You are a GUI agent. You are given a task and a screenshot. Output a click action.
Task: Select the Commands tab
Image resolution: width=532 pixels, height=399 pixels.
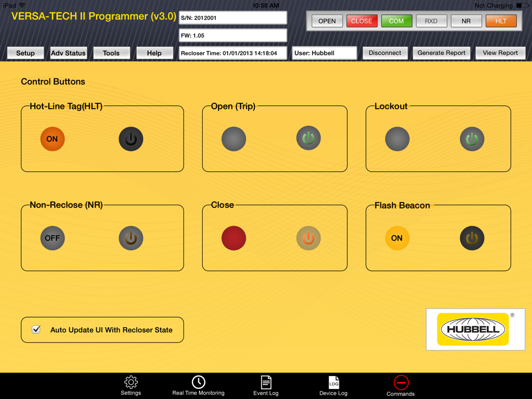click(x=401, y=386)
